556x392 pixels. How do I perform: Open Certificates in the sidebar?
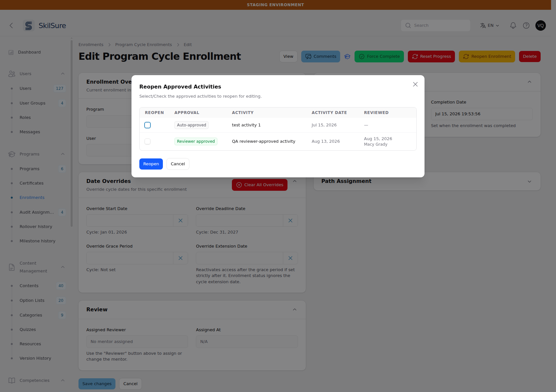31,183
